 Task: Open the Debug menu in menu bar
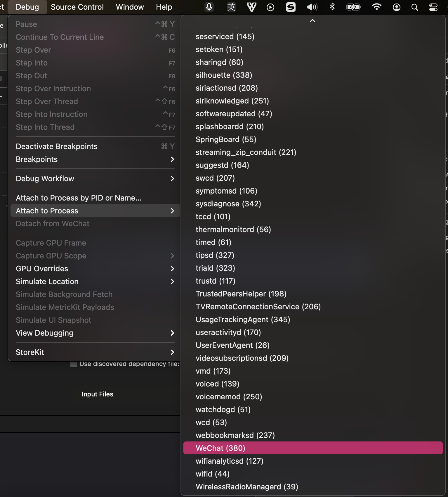tap(27, 7)
